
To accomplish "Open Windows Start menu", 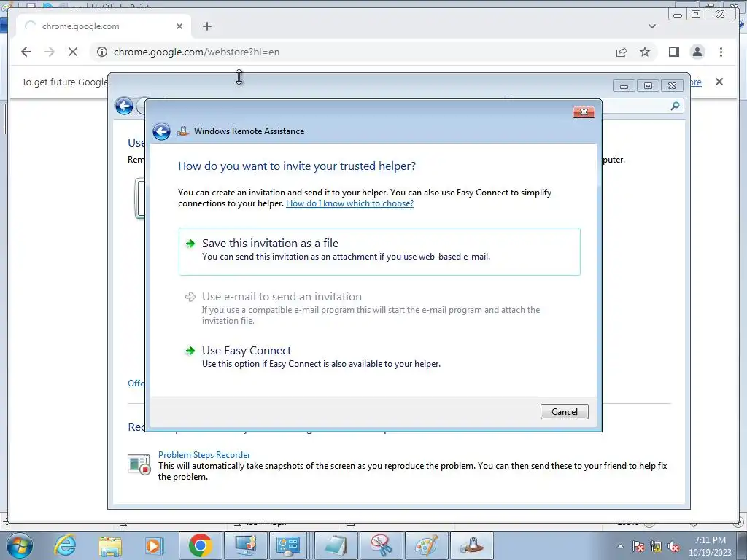I will pos(19,545).
